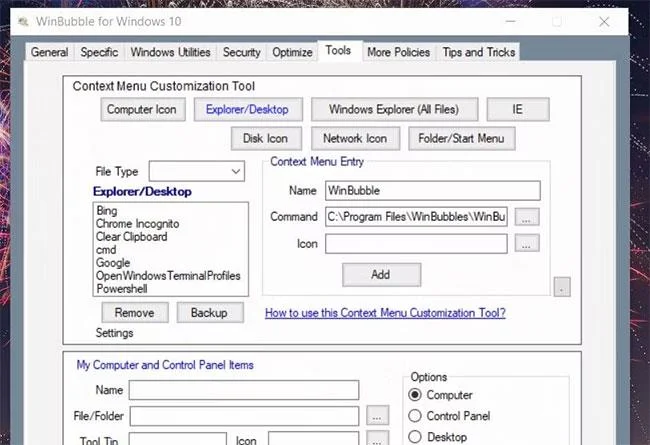Select Google in the list

click(x=113, y=263)
